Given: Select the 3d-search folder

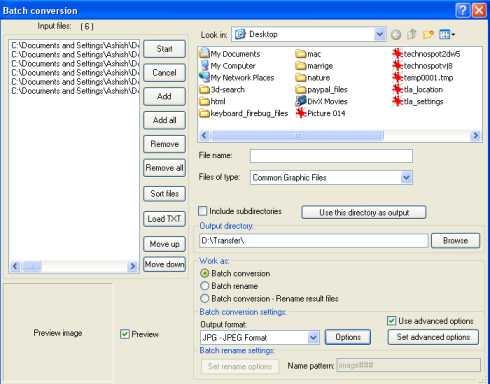Looking at the screenshot, I should [x=222, y=90].
